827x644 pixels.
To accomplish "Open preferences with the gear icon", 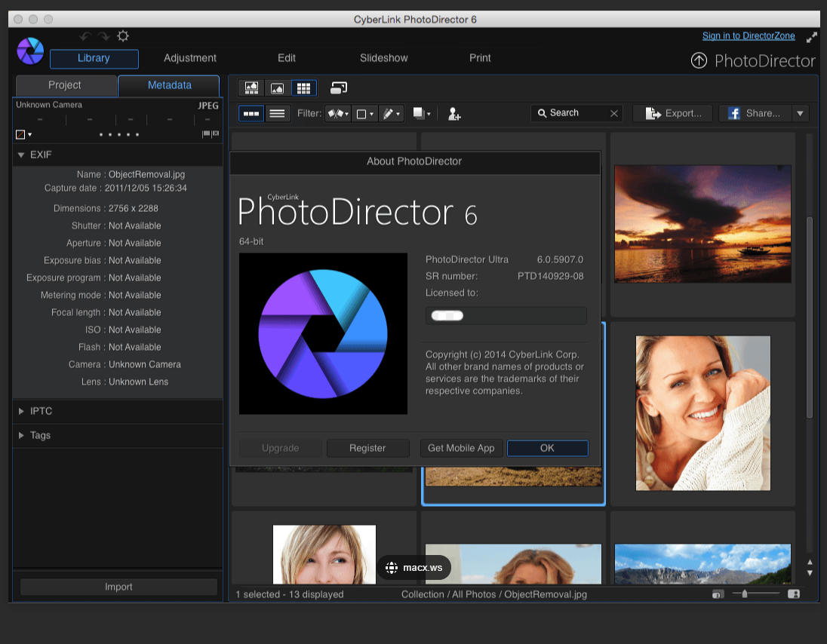I will coord(123,36).
